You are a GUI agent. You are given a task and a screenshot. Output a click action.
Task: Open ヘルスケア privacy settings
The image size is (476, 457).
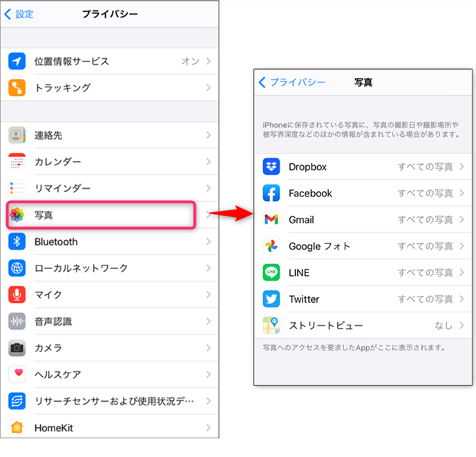click(110, 374)
